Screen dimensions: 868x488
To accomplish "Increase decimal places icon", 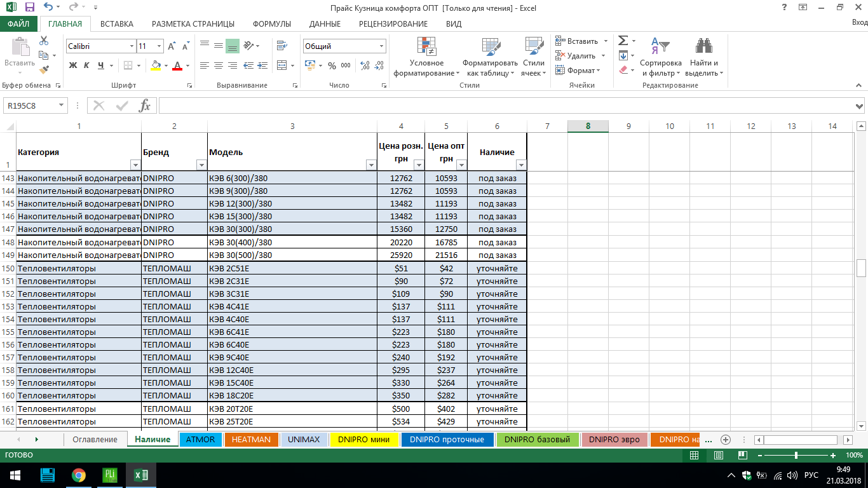I will [365, 65].
